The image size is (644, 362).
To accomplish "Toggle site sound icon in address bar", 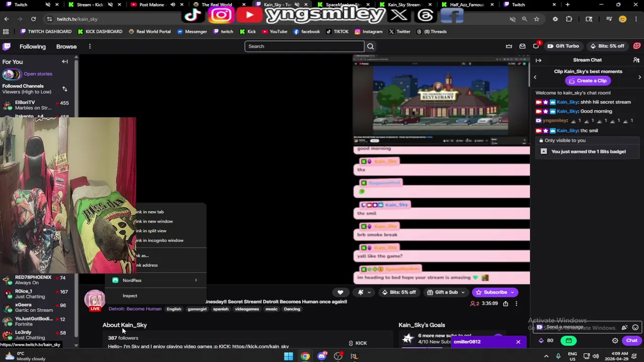I will tap(513, 19).
